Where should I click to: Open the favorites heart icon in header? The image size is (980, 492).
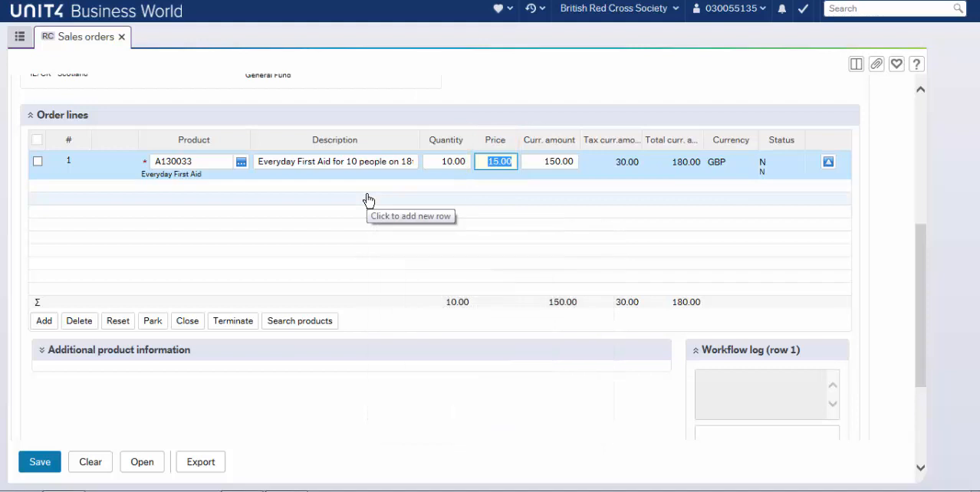click(498, 8)
